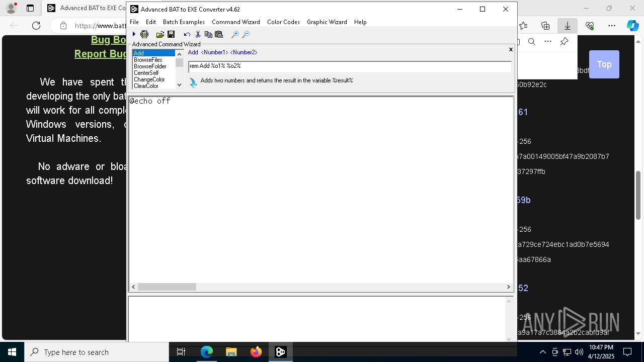This screenshot has height=362, width=644.
Task: Open the Edge Browser essentials heart icon
Action: tap(590, 26)
